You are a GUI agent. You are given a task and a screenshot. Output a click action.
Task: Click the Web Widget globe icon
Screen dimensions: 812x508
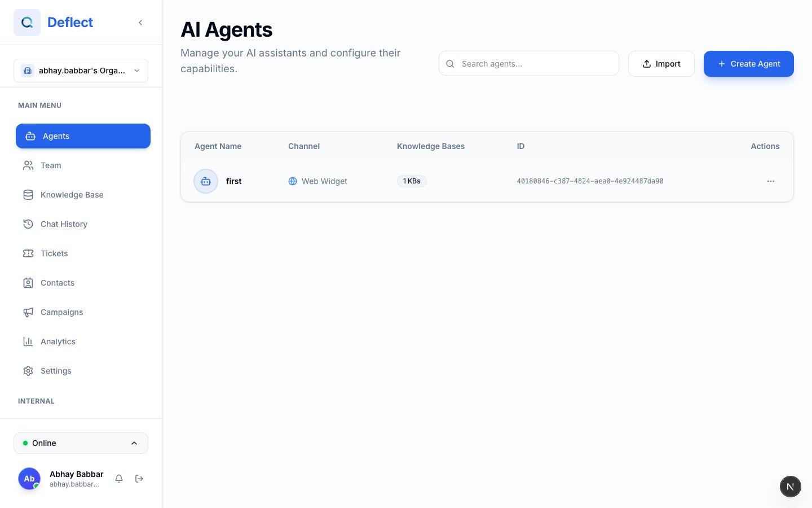[293, 181]
